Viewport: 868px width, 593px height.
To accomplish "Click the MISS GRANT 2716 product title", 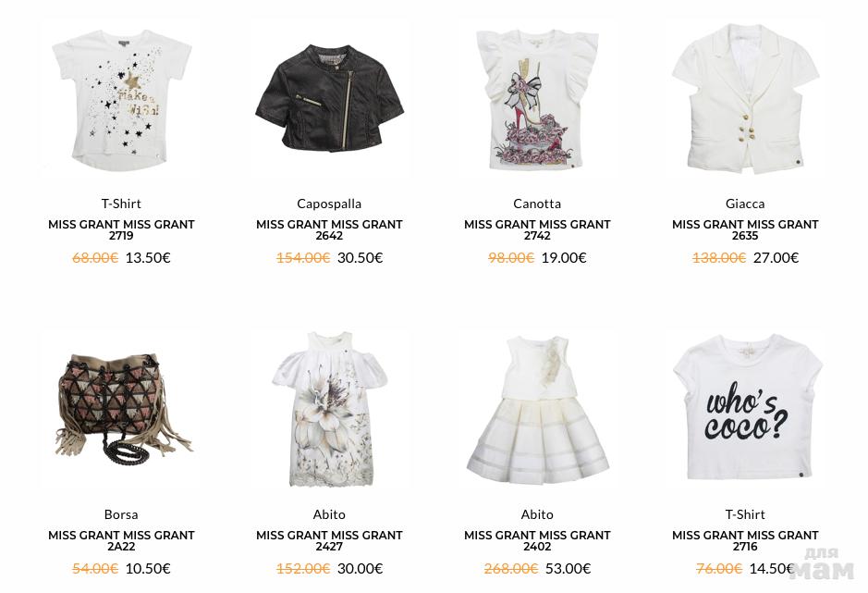I will click(x=745, y=540).
